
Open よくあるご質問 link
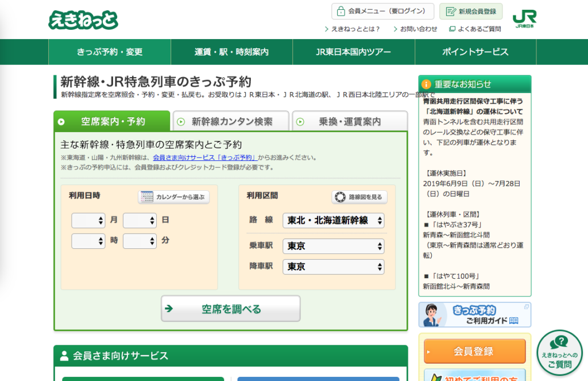point(479,29)
